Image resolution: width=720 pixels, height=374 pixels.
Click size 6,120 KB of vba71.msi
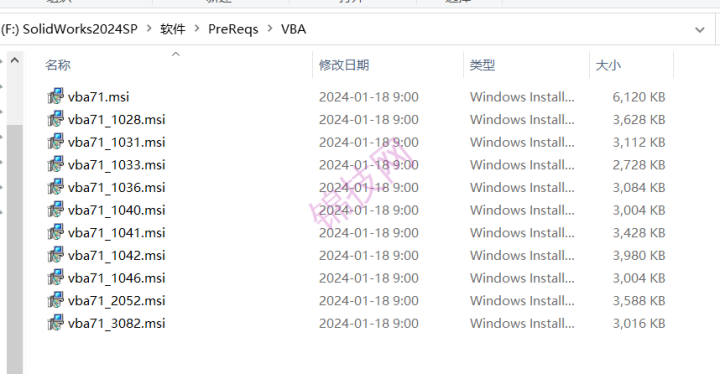tap(639, 97)
